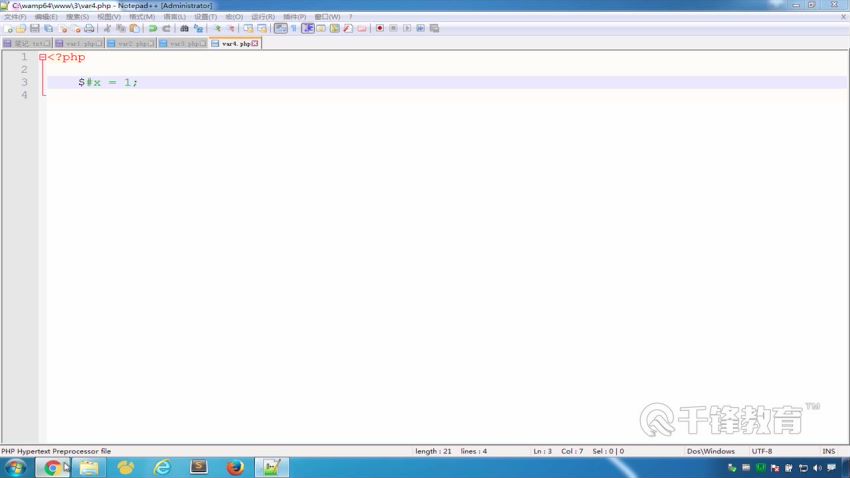Click the Ln : 3 status bar field
Viewport: 850px width, 478px height.
coord(542,451)
